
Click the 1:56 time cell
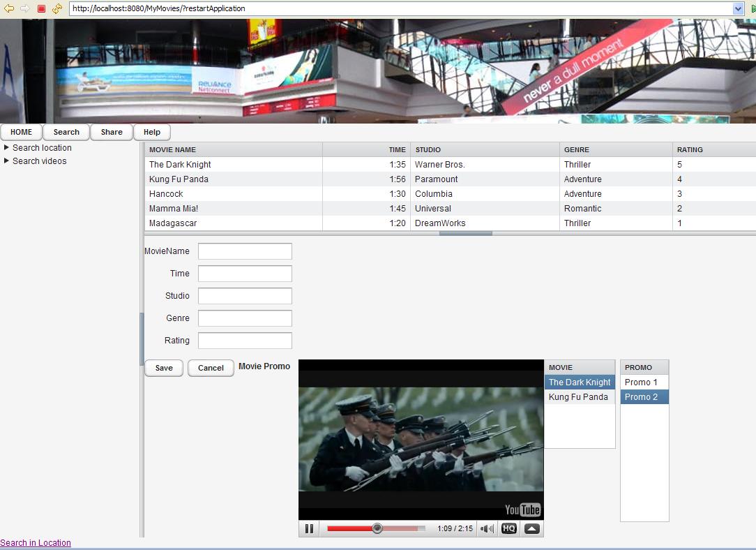[x=366, y=179]
